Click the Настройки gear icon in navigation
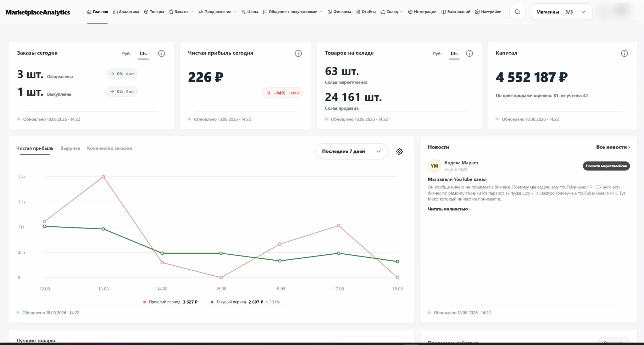644x345 pixels. click(x=477, y=12)
